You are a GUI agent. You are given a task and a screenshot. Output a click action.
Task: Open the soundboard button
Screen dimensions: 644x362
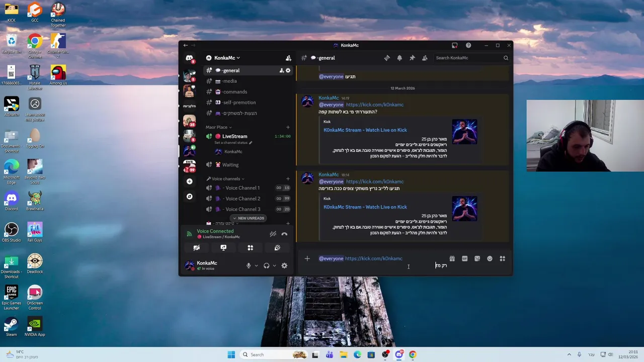[x=277, y=248]
